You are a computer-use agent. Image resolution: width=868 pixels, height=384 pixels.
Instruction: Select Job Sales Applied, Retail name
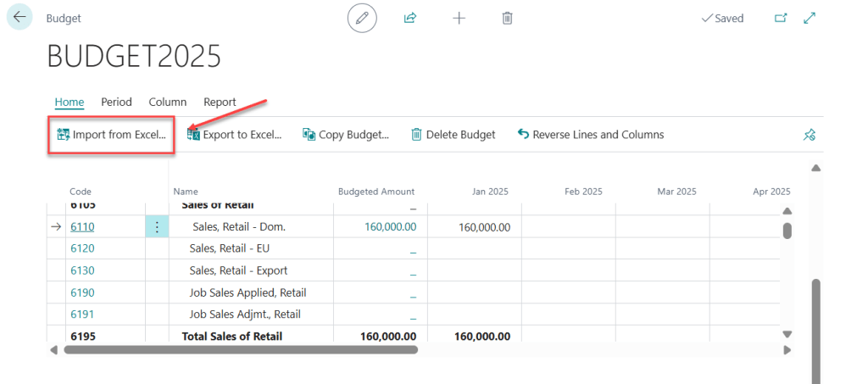pos(248,292)
